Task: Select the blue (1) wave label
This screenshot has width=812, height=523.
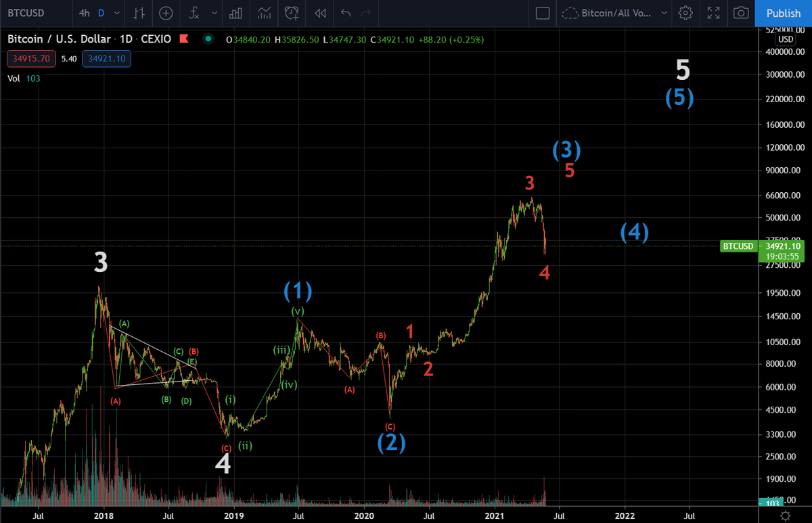Action: point(298,291)
